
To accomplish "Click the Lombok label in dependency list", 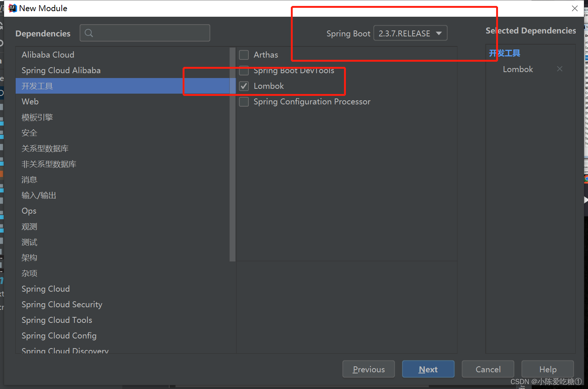I will coord(269,86).
